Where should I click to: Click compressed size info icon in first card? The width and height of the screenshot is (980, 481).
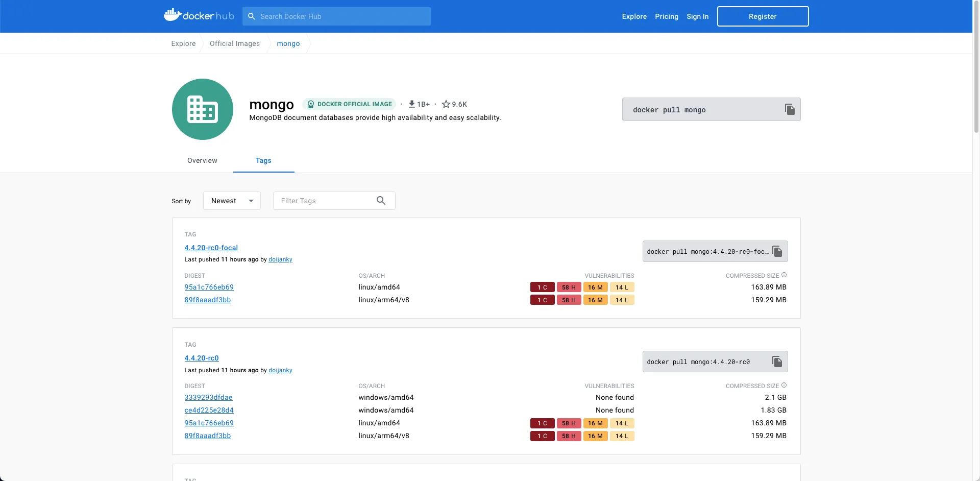click(784, 275)
